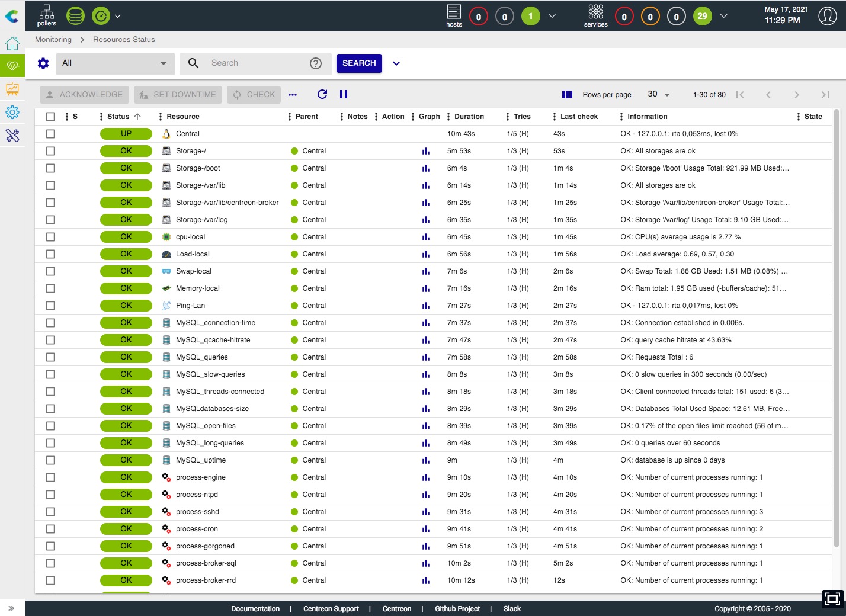Click Monitoring in the breadcrumb
This screenshot has width=846, height=616.
point(53,40)
